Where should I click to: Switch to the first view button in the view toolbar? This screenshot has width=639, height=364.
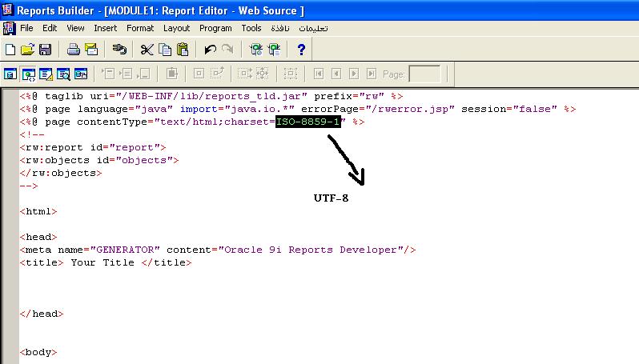click(10, 74)
